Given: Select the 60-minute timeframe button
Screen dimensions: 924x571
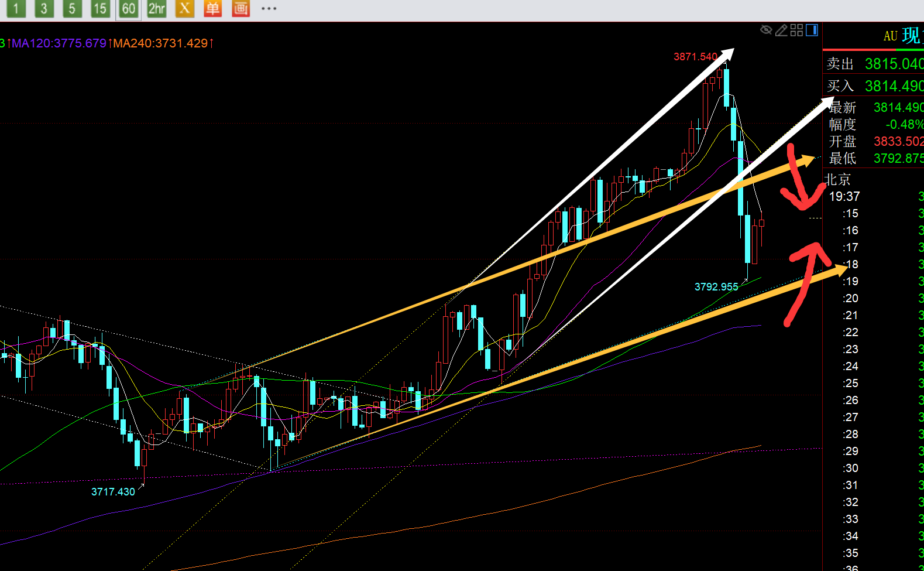Looking at the screenshot, I should (x=128, y=9).
